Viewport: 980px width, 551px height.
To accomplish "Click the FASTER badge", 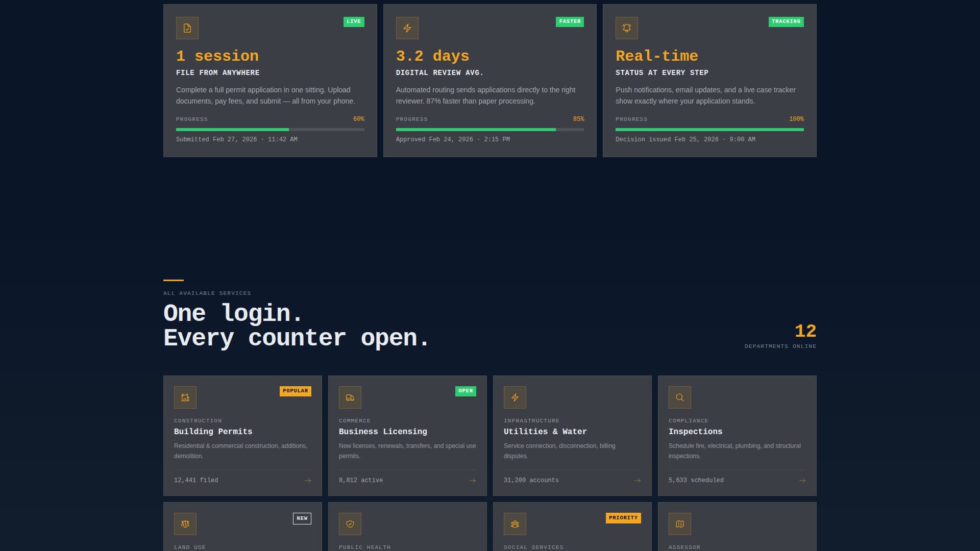I will point(570,21).
